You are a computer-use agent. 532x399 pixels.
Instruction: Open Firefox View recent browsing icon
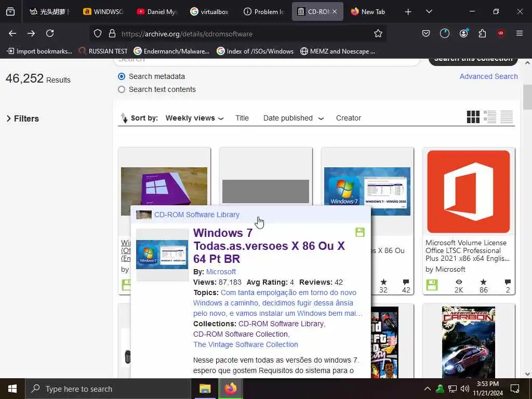(10, 12)
